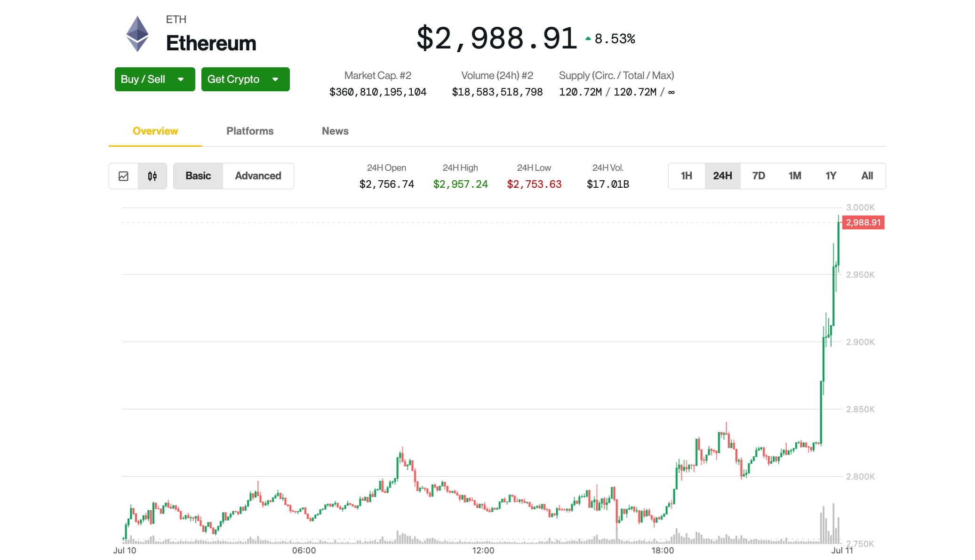Click the current price label 2,988.91
Viewport: 975px width, 560px height.
(x=863, y=223)
